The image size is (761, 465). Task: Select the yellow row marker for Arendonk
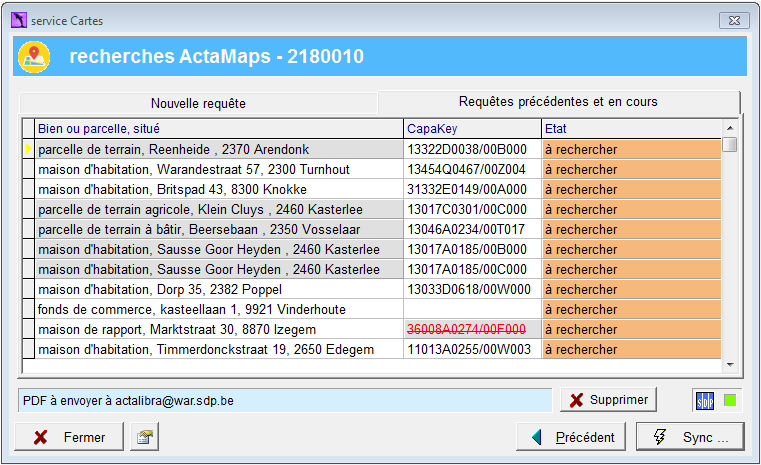(29, 149)
